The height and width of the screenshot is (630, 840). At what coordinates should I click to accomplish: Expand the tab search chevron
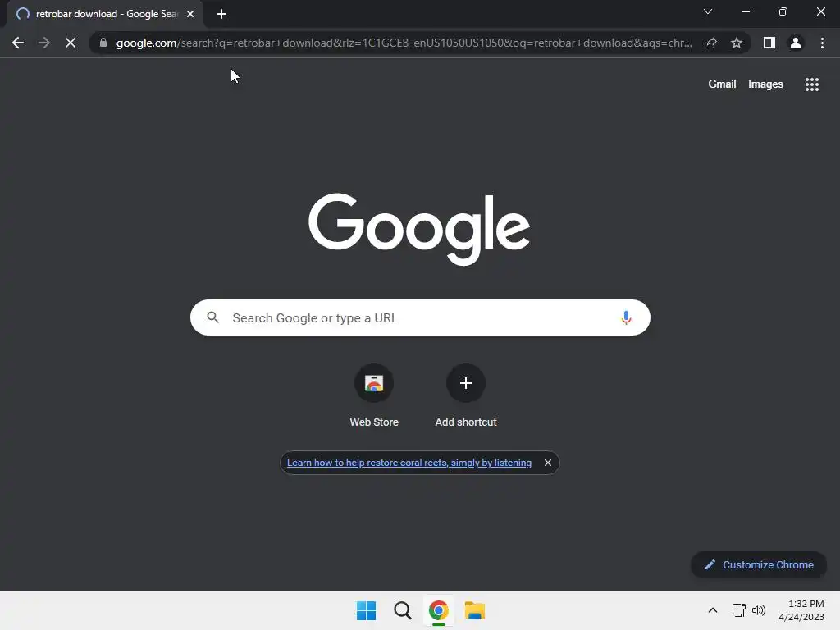(708, 11)
